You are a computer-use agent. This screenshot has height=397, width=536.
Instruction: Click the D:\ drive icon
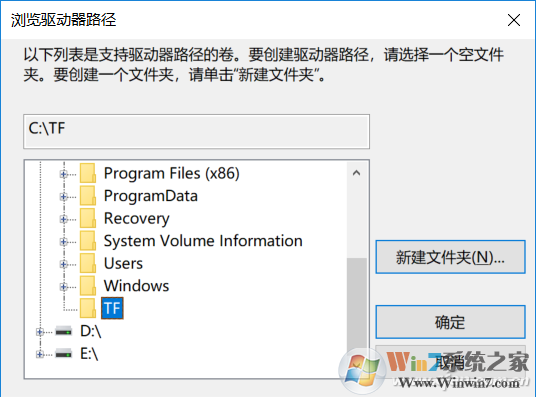(64, 331)
